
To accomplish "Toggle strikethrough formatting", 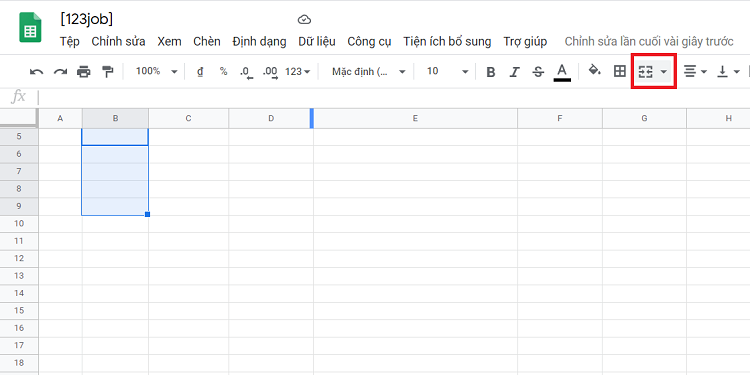I will click(538, 72).
